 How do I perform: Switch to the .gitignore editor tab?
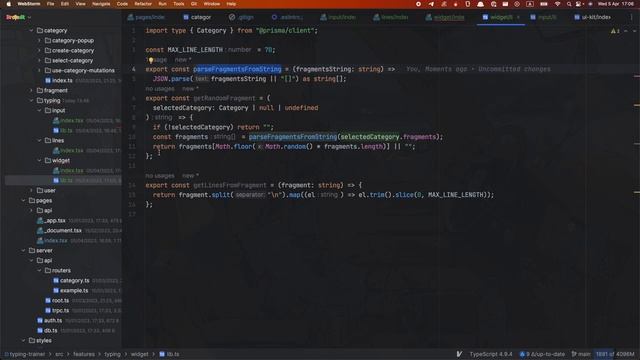[x=242, y=17]
